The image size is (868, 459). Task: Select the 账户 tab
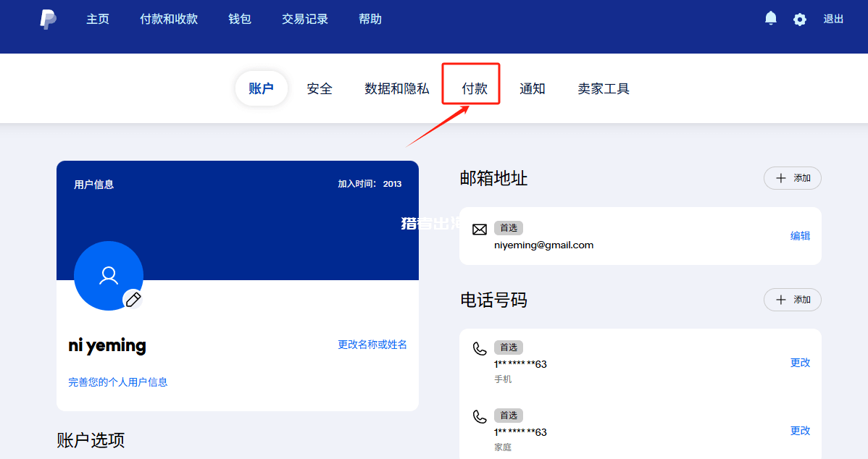[262, 88]
